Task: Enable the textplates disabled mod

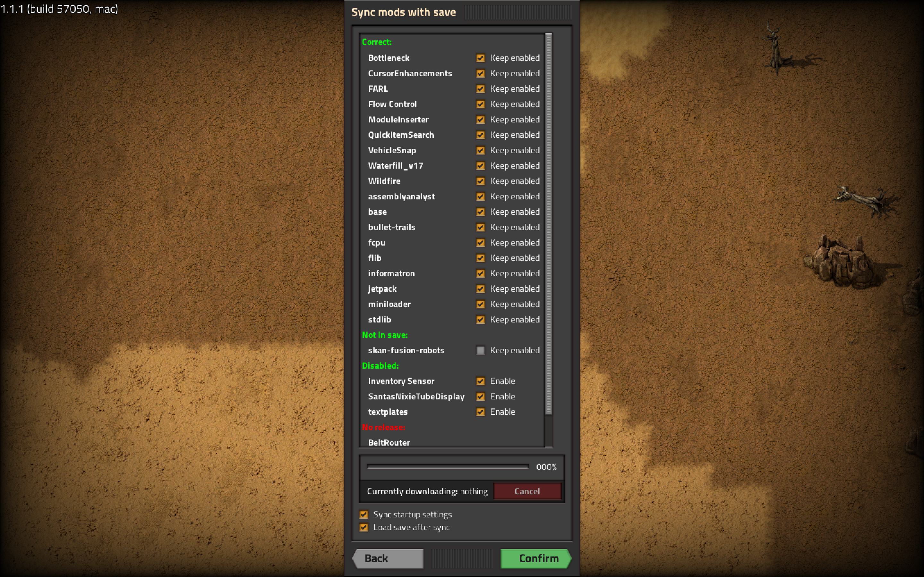Action: click(x=480, y=412)
